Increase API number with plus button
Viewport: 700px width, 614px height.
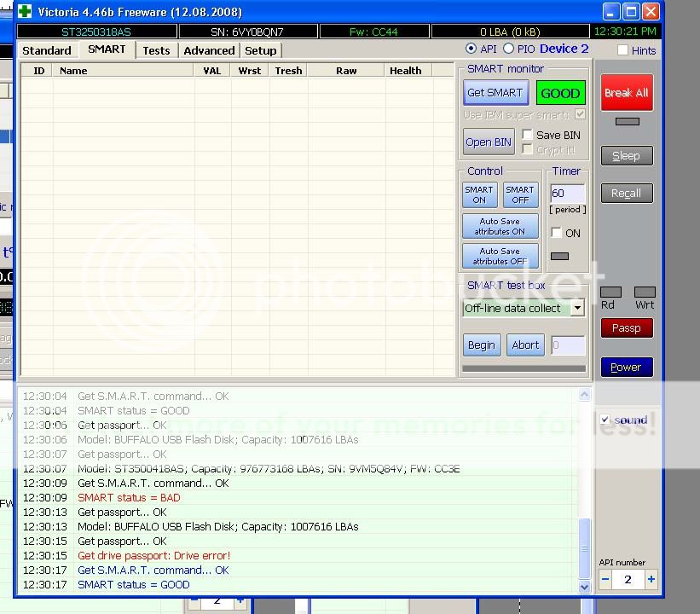pos(651,579)
